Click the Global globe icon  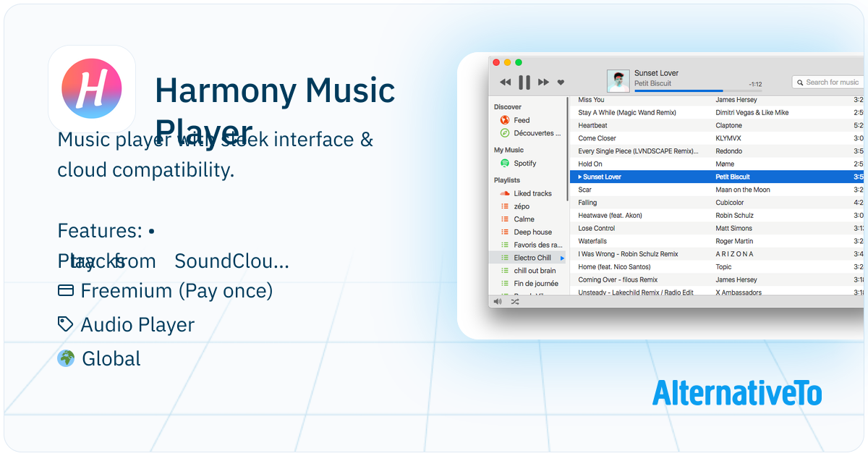[x=66, y=358]
